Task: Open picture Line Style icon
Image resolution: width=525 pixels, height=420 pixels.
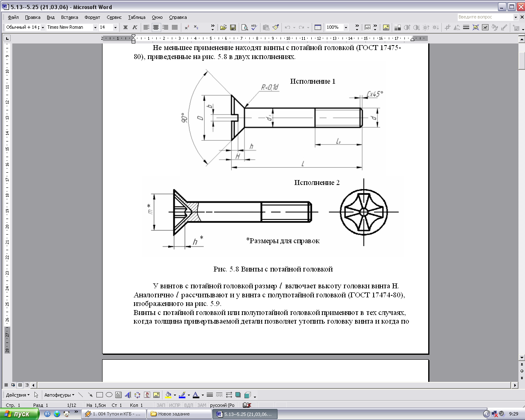Action: pyautogui.click(x=466, y=27)
